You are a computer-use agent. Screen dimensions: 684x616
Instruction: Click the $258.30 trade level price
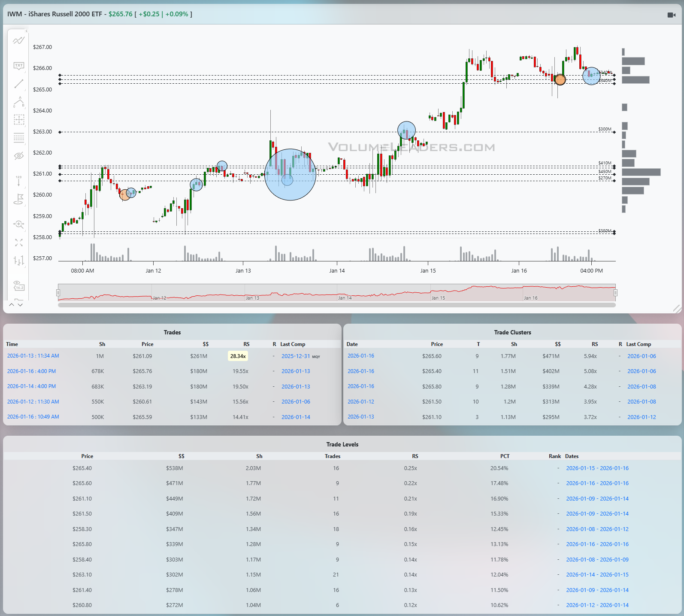[x=82, y=529]
